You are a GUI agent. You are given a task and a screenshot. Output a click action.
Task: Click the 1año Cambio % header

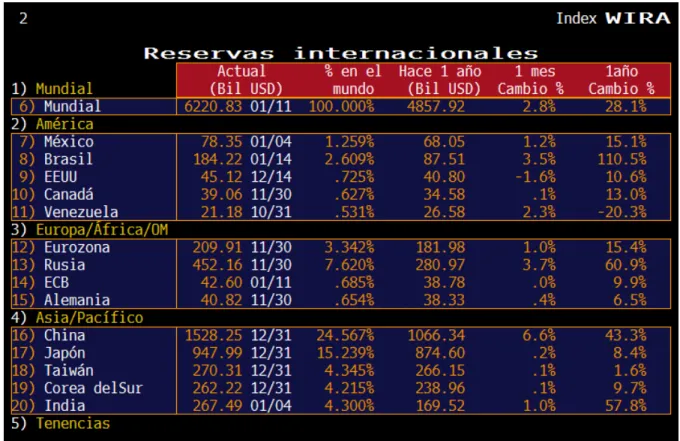(621, 80)
